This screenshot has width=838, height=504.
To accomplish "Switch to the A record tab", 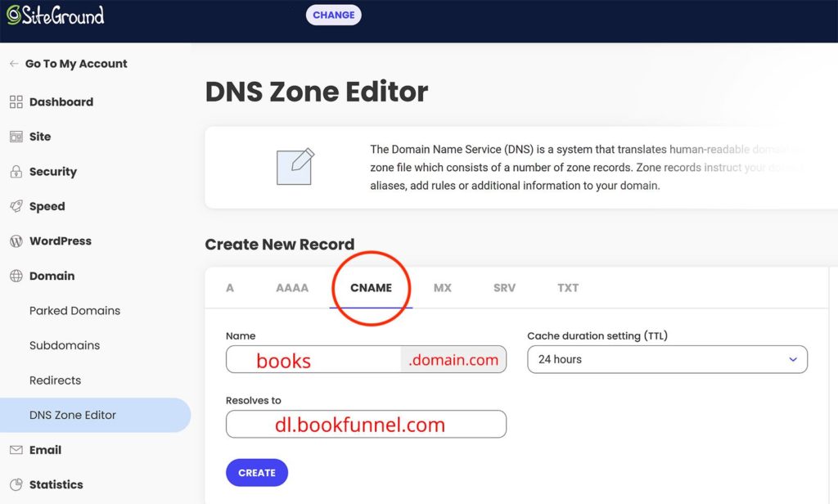I will (230, 287).
